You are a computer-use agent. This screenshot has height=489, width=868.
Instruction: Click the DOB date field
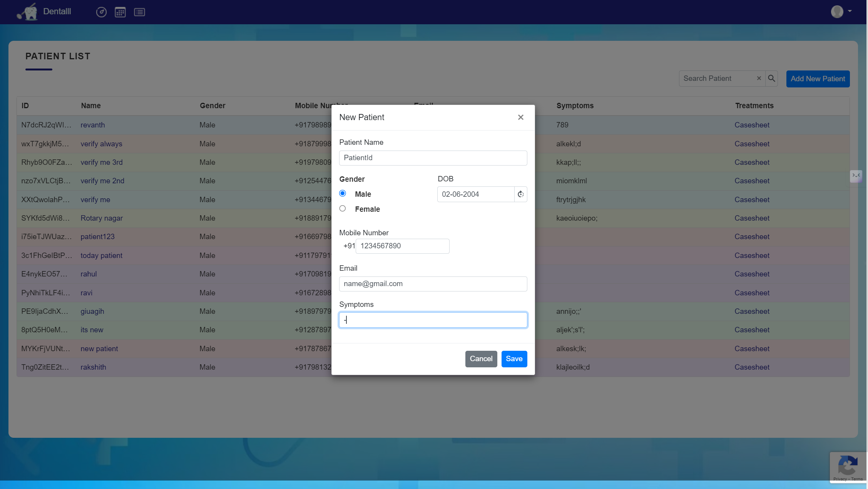click(x=475, y=194)
